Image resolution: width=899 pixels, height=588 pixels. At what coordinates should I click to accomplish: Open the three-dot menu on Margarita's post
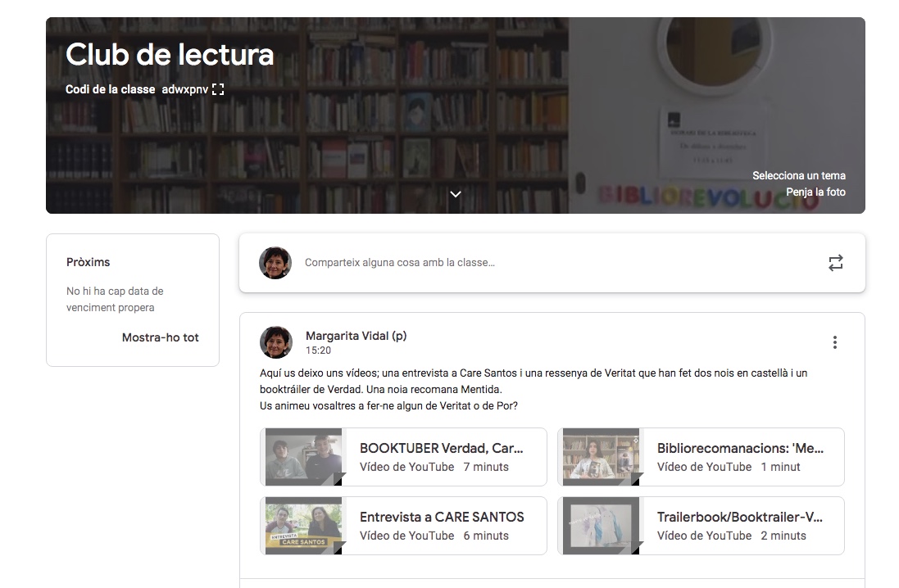point(834,342)
